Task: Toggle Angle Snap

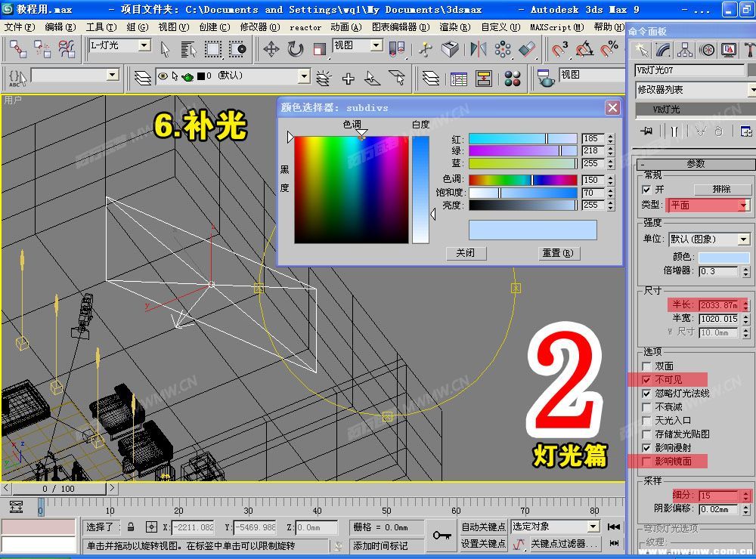Action: (584, 49)
